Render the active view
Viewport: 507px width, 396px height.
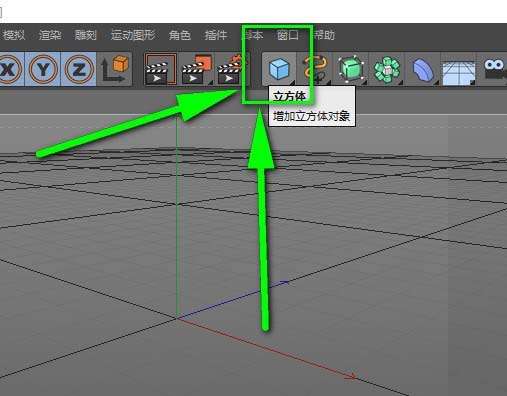pyautogui.click(x=160, y=69)
